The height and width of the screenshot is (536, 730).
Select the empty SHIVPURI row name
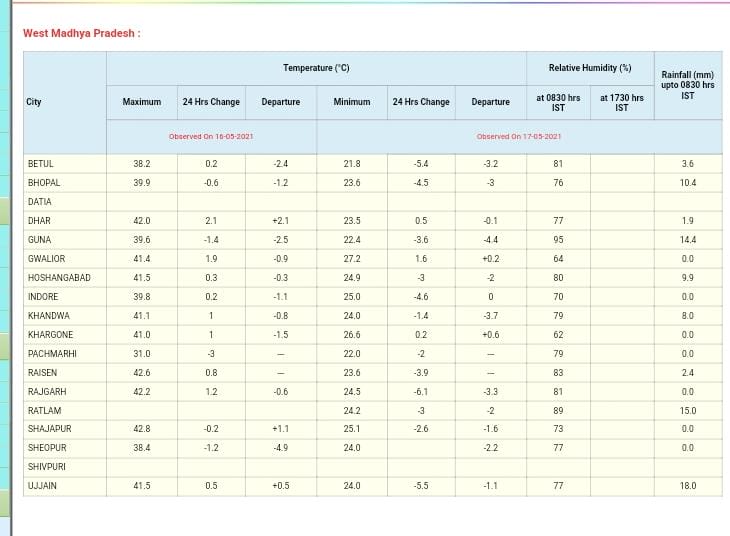coord(46,467)
